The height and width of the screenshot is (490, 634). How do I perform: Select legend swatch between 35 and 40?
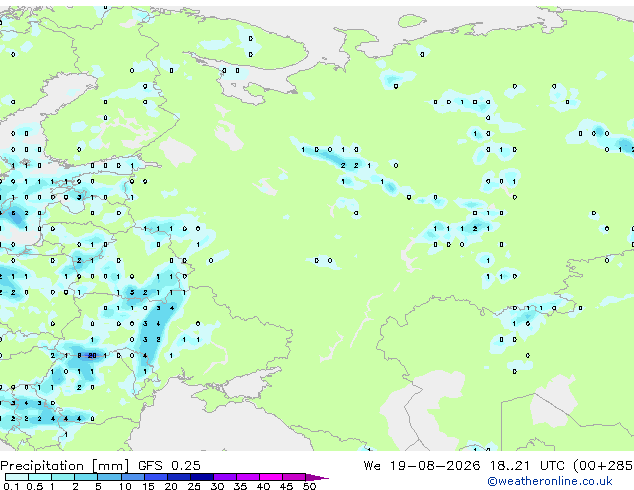[x=248, y=477]
